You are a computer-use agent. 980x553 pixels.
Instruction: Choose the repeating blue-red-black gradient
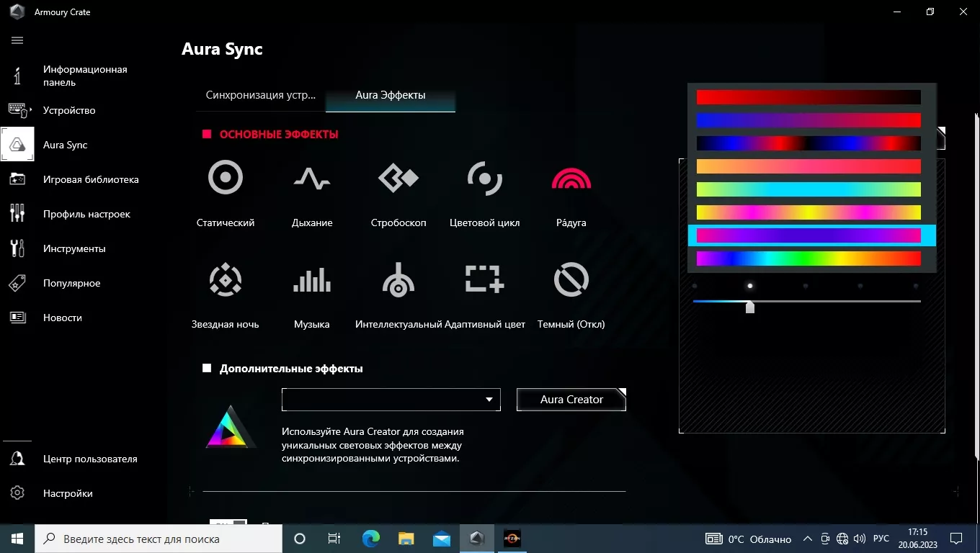[808, 143]
